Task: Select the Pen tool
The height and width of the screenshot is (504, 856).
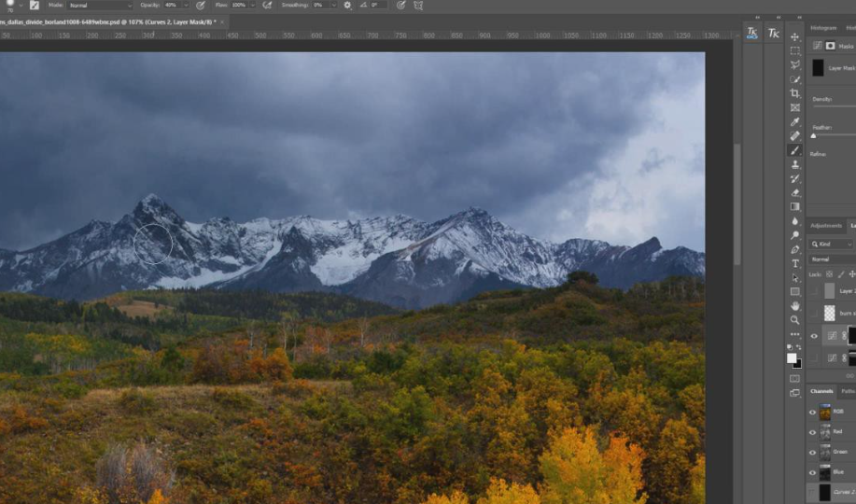Action: (x=795, y=249)
